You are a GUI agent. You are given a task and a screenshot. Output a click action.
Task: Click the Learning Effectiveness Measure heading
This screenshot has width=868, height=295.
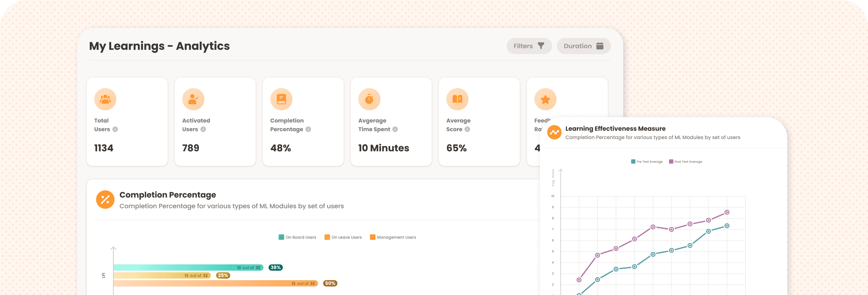tap(615, 129)
